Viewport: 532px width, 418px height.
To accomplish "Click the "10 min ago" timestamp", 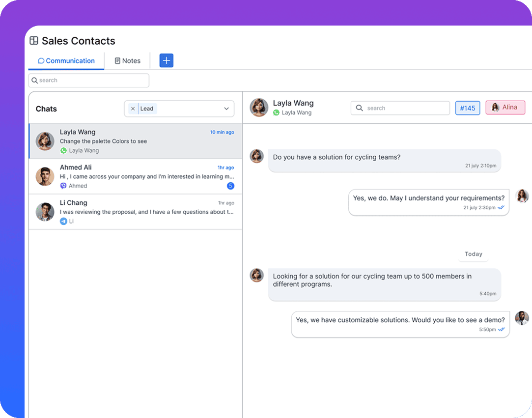I will click(x=222, y=132).
